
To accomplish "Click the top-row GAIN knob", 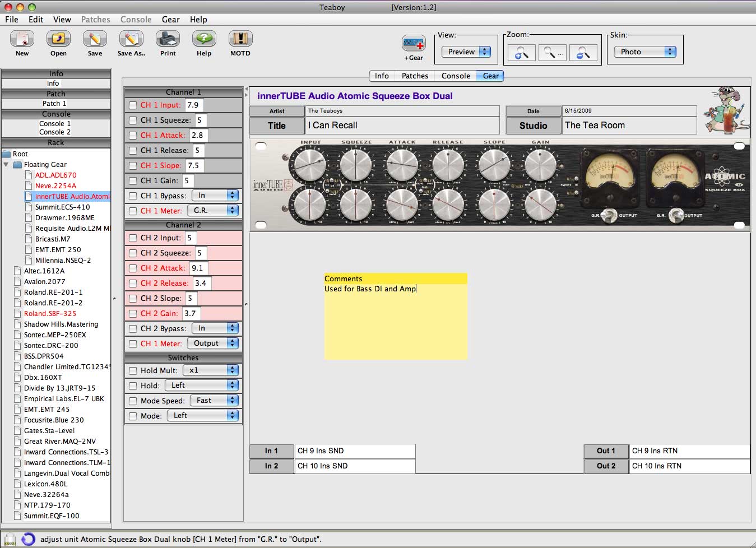I will (540, 165).
